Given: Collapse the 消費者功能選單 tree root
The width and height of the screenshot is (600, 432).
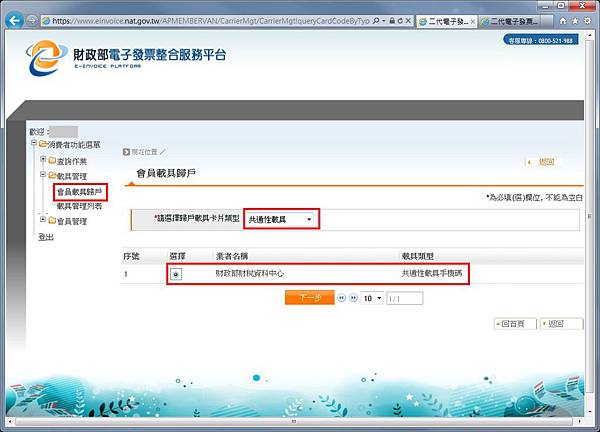Looking at the screenshot, I should pyautogui.click(x=34, y=143).
